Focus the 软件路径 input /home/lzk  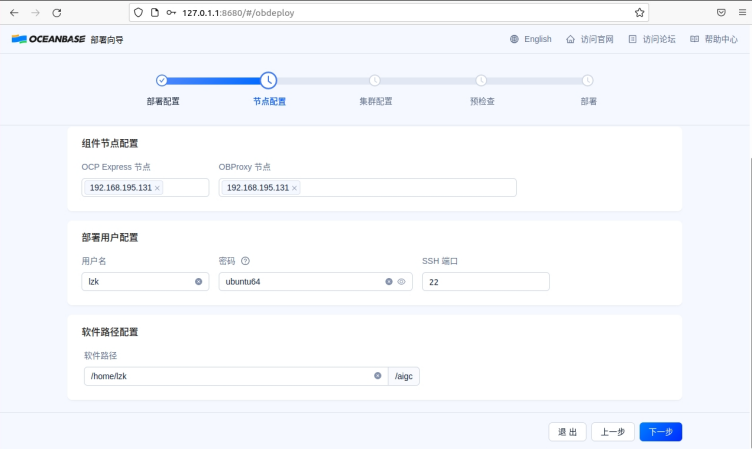pos(236,376)
